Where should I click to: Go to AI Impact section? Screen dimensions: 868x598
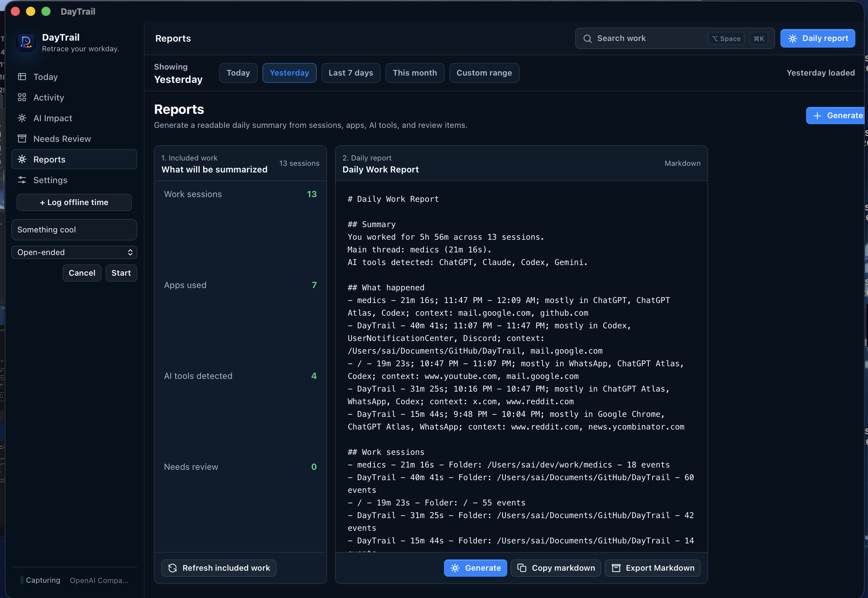pyautogui.click(x=74, y=118)
